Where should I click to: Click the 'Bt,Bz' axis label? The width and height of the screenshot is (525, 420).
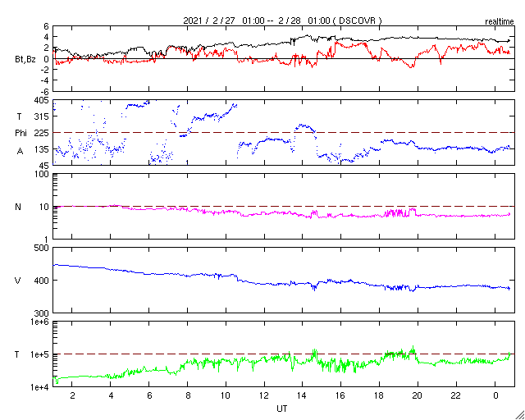25,61
